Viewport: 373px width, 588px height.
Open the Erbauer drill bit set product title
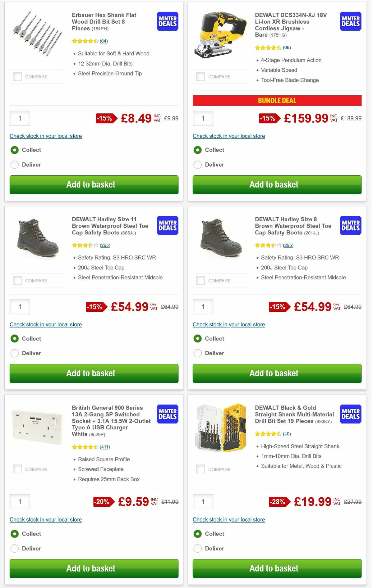(x=104, y=22)
